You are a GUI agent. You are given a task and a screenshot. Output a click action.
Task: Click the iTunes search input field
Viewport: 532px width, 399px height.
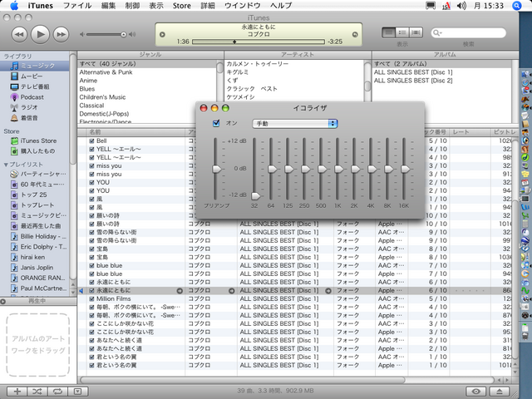[x=468, y=33]
